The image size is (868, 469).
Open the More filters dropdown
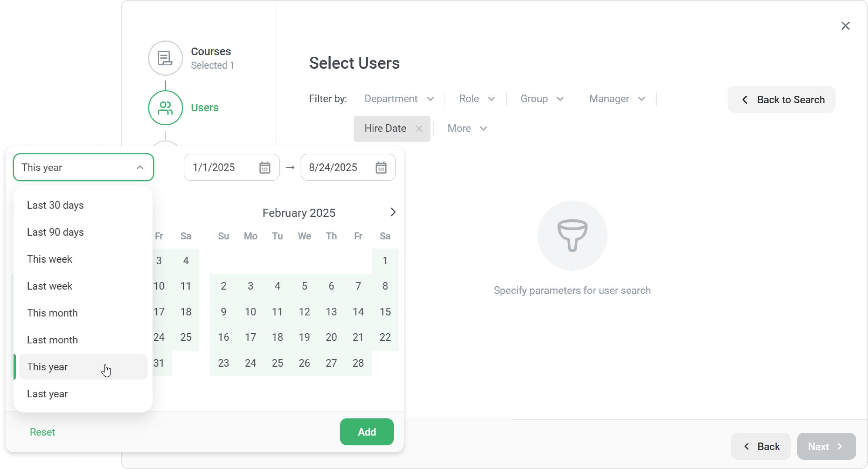(467, 128)
